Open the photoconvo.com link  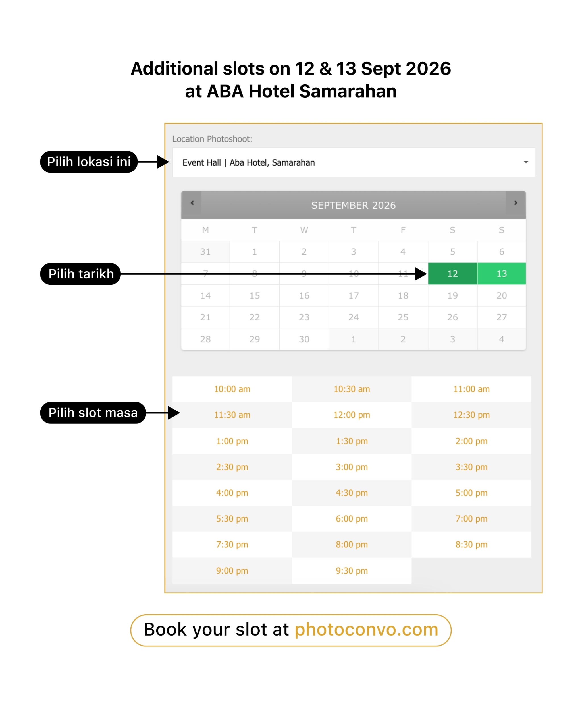tap(366, 629)
